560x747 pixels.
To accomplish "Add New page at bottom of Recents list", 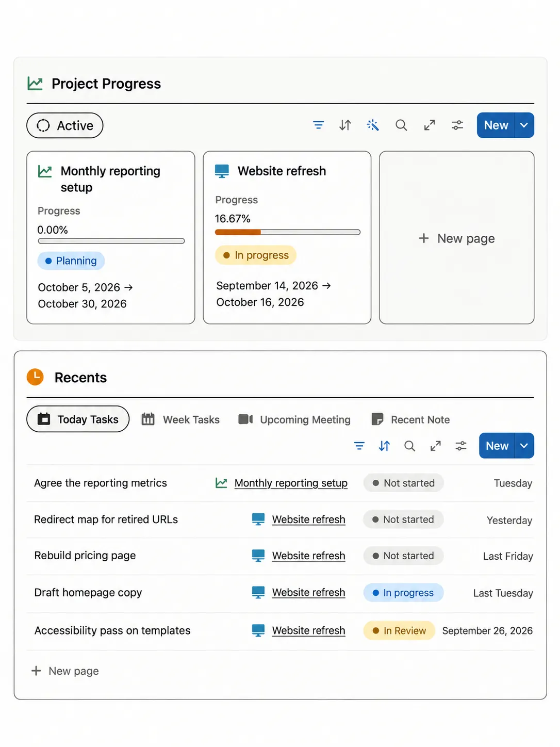I will (65, 671).
